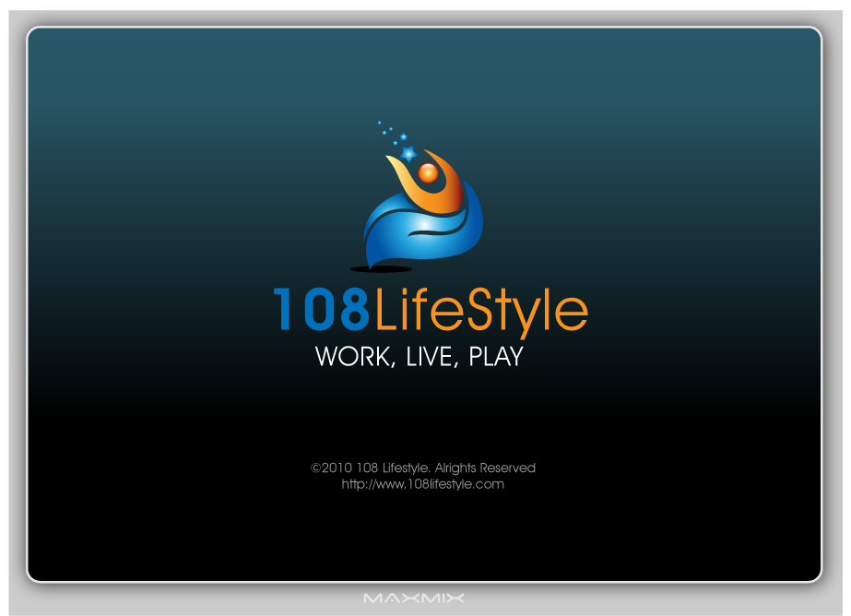The width and height of the screenshot is (851, 616).
Task: Click the capital "L" in LifeStyle
Action: coord(384,311)
